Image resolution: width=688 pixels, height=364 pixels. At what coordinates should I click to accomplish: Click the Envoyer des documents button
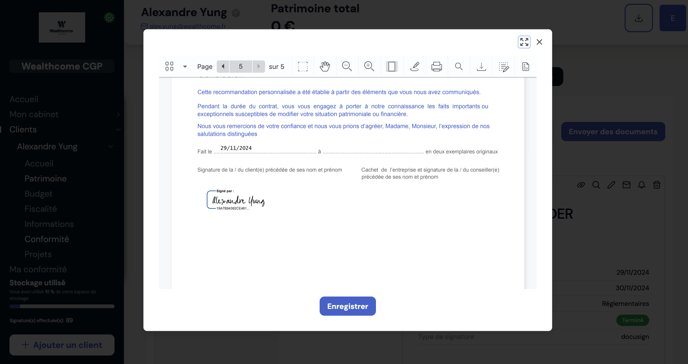pos(613,132)
